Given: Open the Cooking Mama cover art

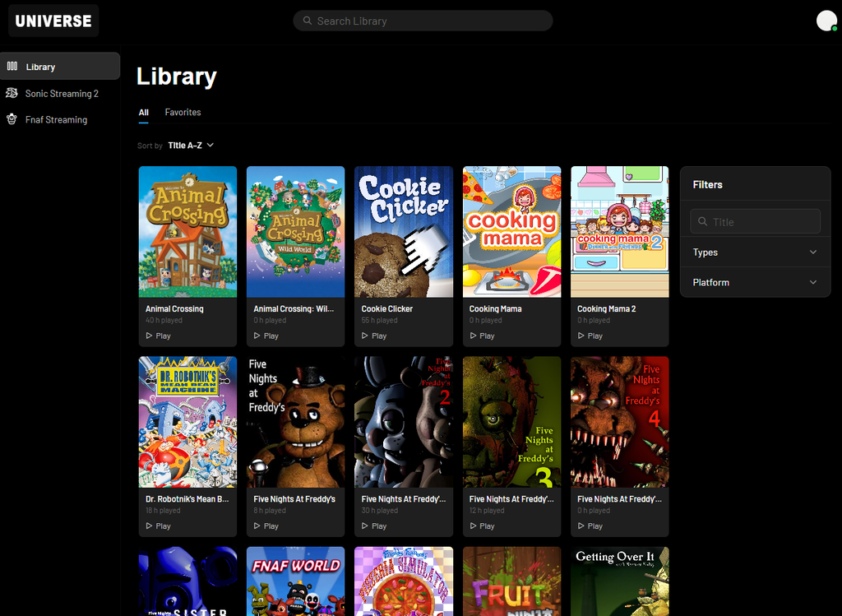Looking at the screenshot, I should point(511,231).
